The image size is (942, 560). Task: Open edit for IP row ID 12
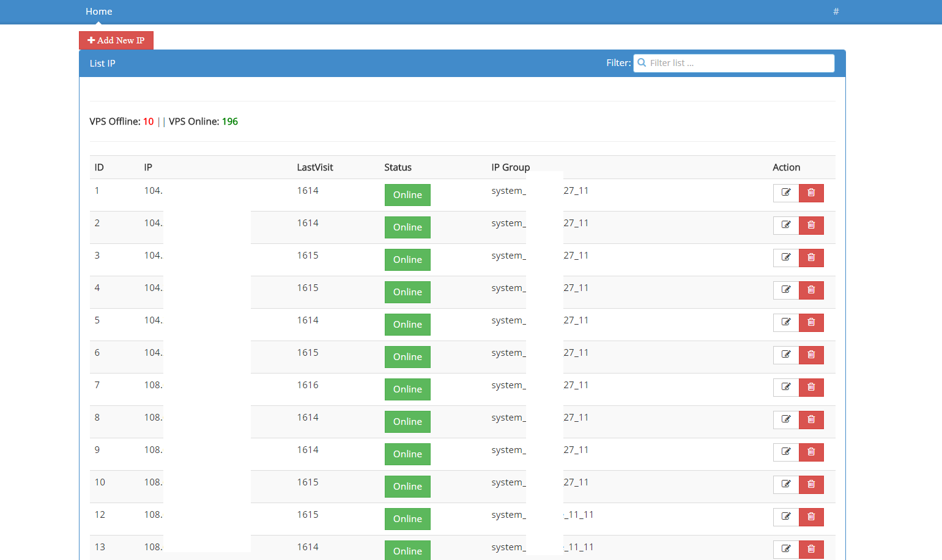tap(786, 517)
